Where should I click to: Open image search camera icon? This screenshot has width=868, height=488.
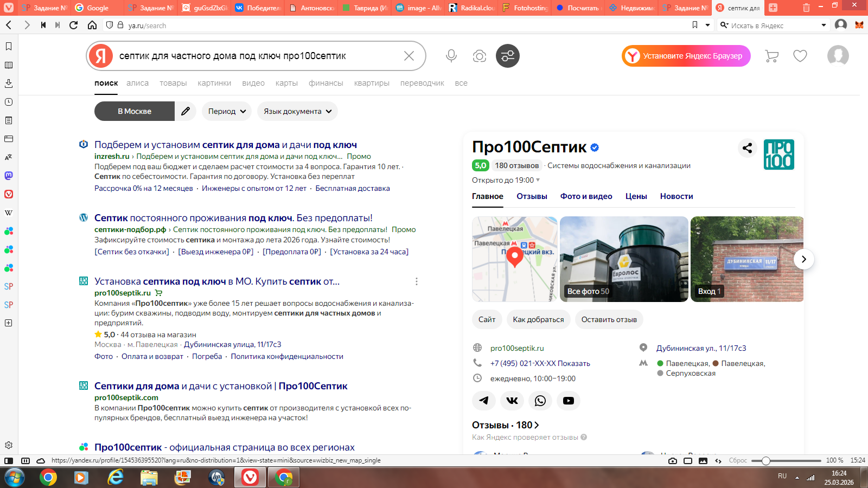pos(479,56)
